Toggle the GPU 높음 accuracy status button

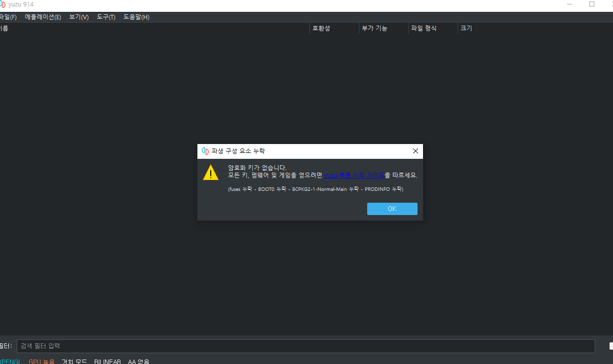tap(41, 362)
